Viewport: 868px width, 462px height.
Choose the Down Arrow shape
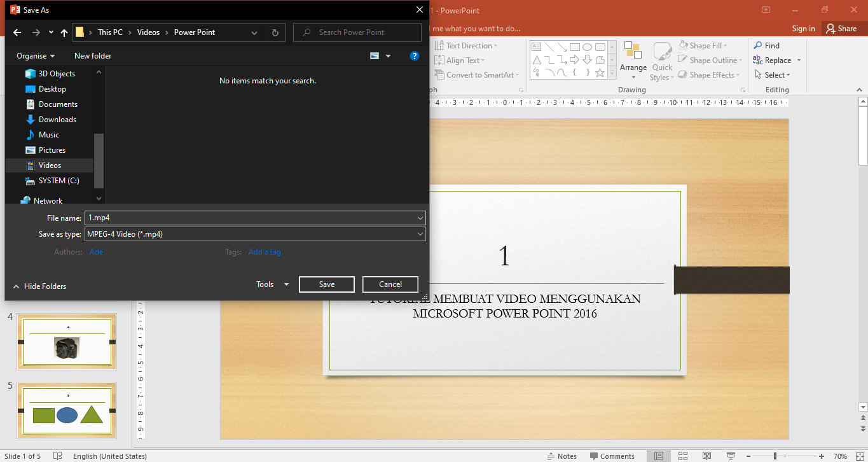[x=587, y=60]
